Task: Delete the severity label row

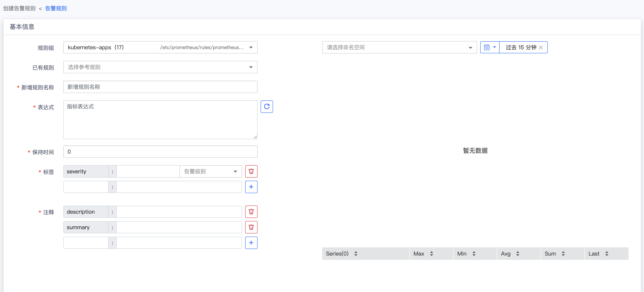Action: 251,171
